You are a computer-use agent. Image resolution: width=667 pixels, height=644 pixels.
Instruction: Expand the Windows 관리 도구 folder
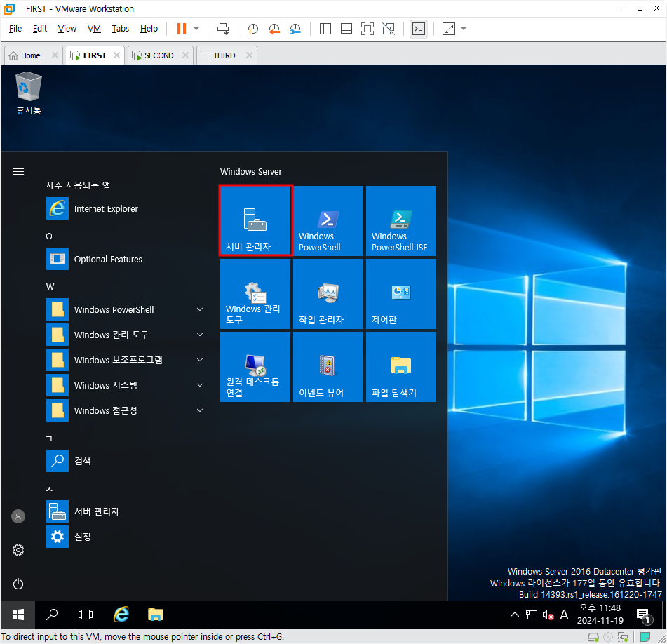[125, 335]
